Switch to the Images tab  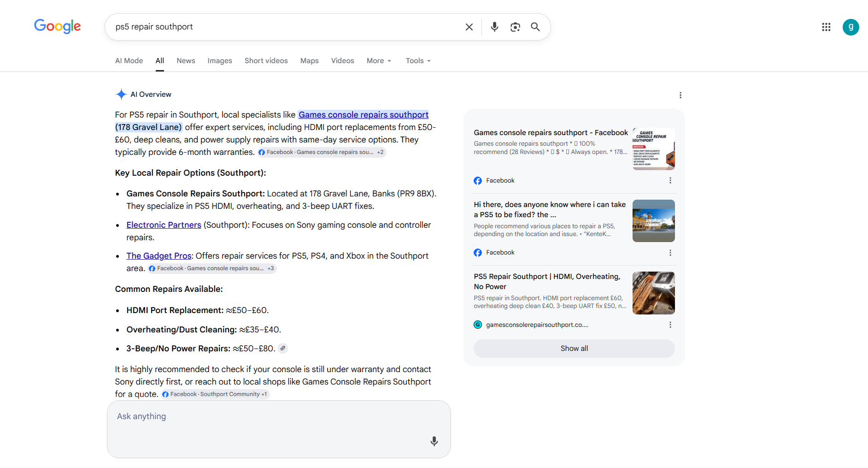(x=220, y=61)
